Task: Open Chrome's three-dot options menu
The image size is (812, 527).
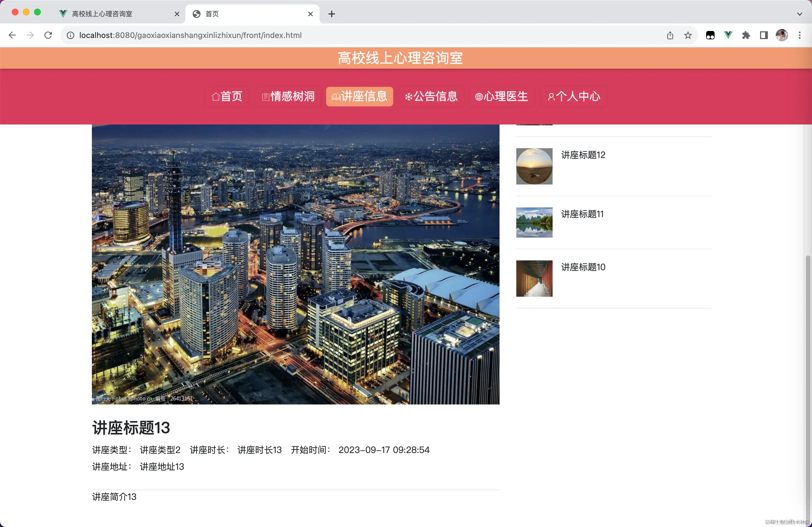Action: coord(800,35)
